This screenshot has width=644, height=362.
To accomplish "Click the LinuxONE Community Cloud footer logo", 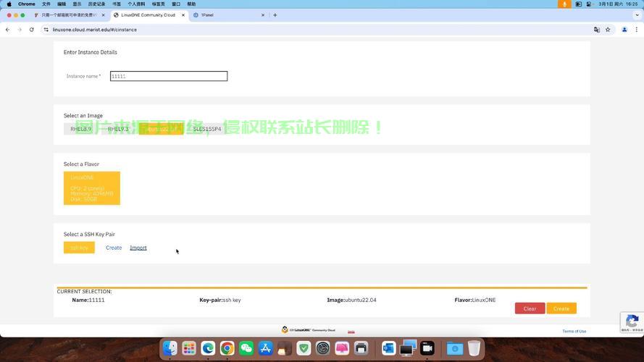I will point(309,329).
